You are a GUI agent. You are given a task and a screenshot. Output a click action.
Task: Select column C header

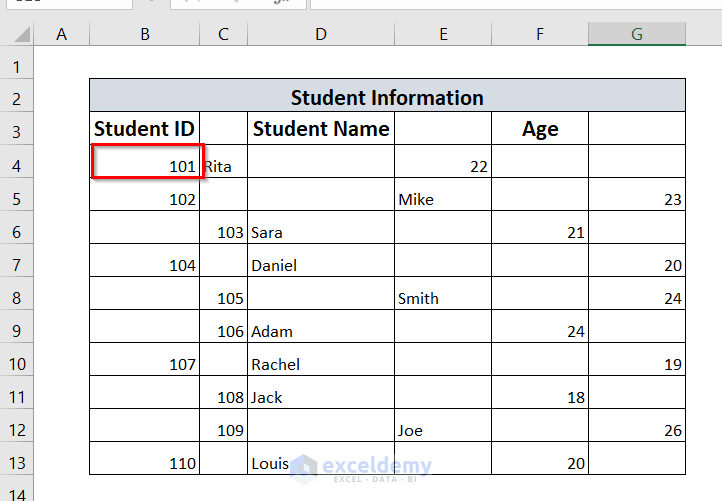pos(223,34)
